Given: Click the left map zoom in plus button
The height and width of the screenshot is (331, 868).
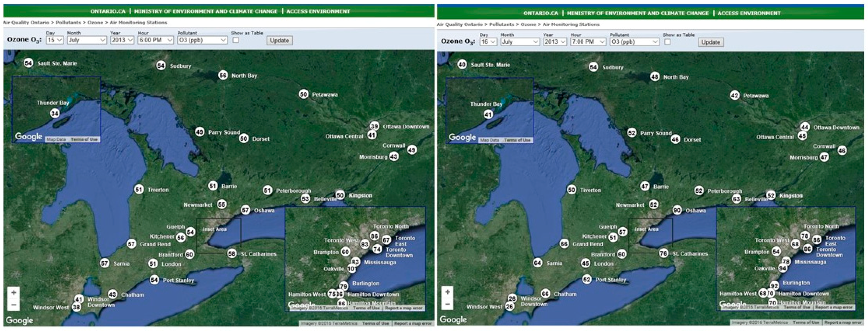Looking at the screenshot, I should coord(14,292).
